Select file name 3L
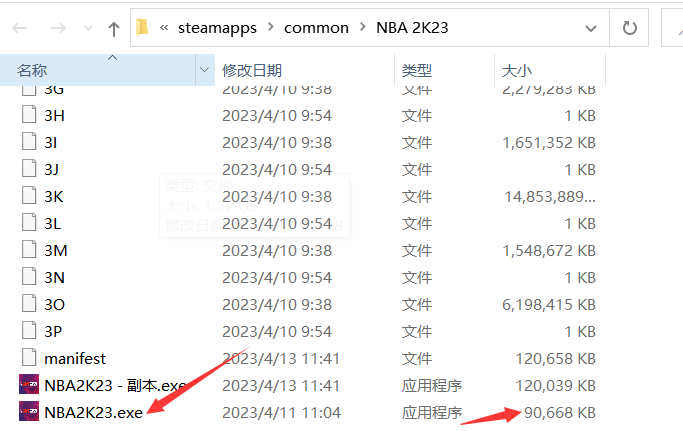The height and width of the screenshot is (431, 683). (53, 224)
